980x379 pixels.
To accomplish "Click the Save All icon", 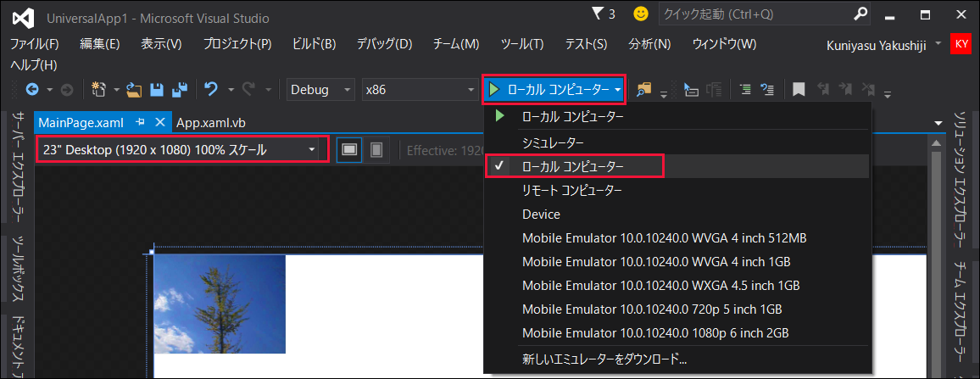I will click(x=180, y=90).
